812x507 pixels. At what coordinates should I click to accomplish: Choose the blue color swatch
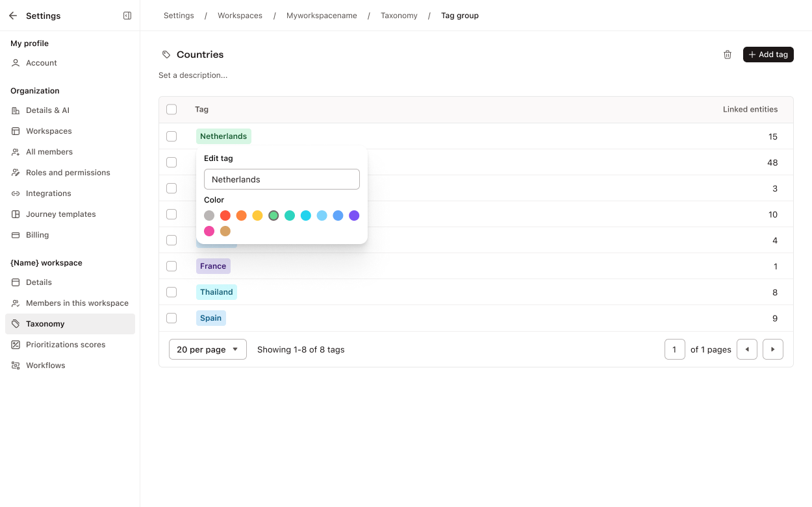[338, 216]
